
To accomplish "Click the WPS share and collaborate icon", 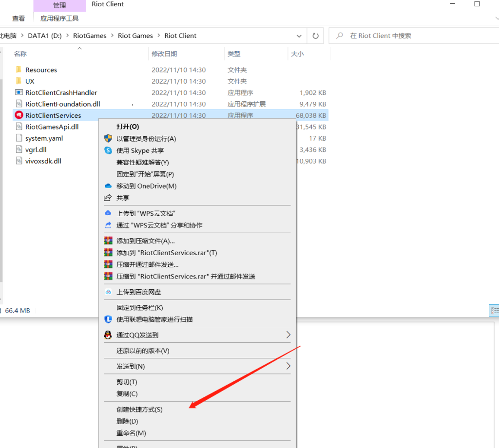I will tap(108, 225).
